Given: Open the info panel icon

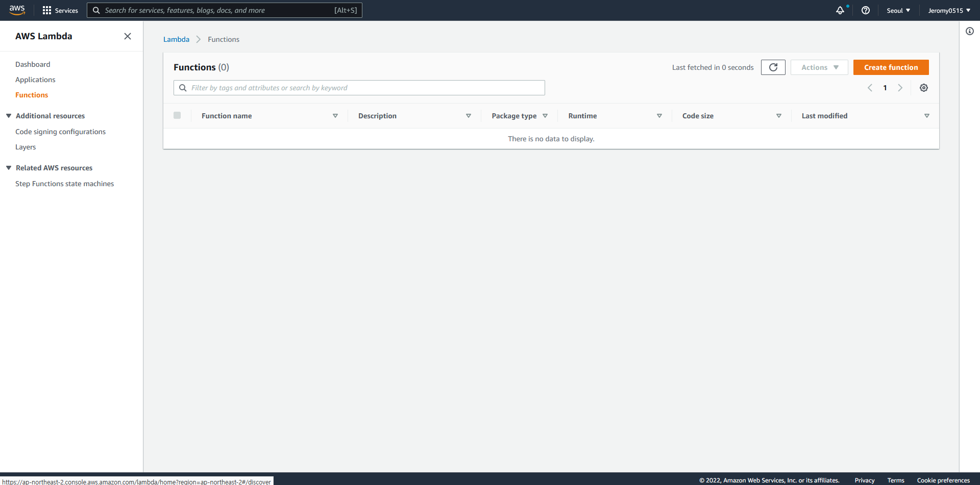Looking at the screenshot, I should point(970,31).
